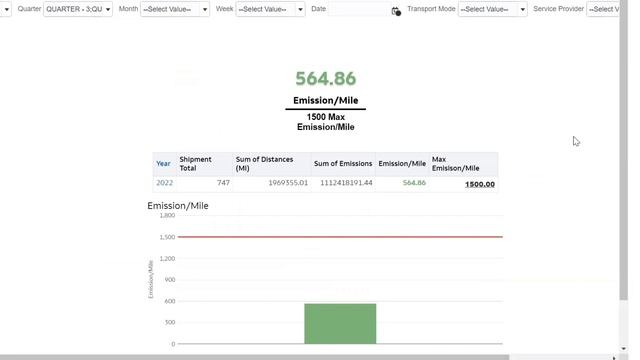Click the vertical scrollbar thumb

(623, 150)
